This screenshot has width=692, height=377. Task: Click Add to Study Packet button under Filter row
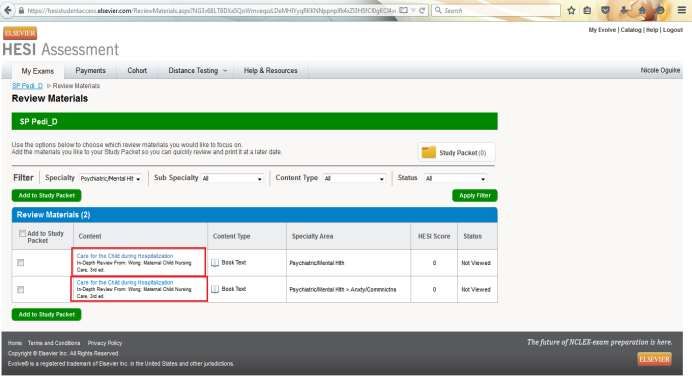pyautogui.click(x=46, y=195)
